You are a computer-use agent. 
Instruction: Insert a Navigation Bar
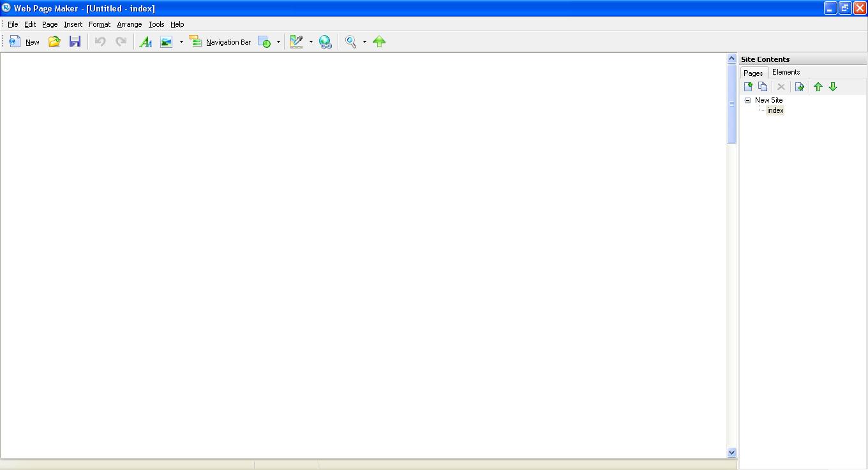pos(220,41)
